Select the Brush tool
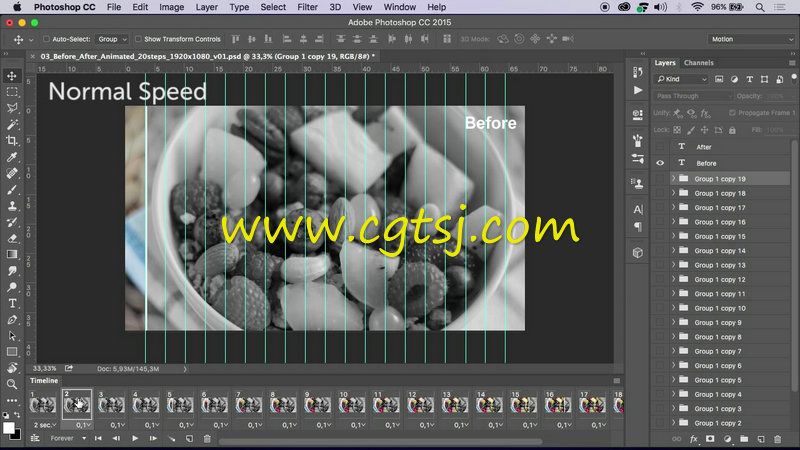 (x=12, y=190)
